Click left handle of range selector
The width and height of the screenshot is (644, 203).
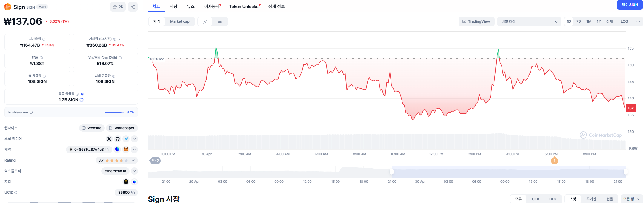tap(392, 172)
